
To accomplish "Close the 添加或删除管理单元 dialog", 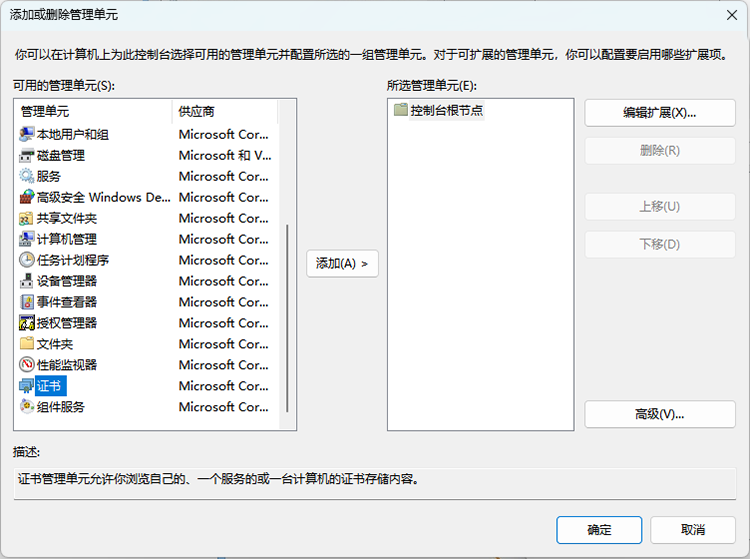I will point(732,15).
